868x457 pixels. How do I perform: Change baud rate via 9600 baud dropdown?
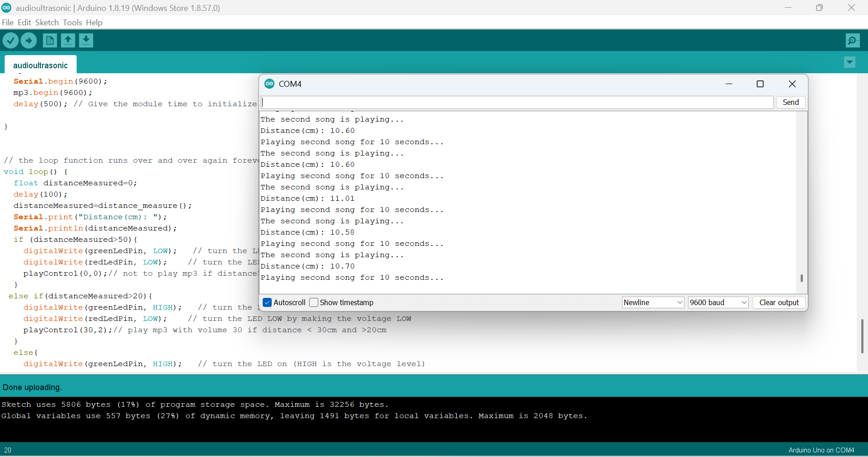pyautogui.click(x=718, y=302)
